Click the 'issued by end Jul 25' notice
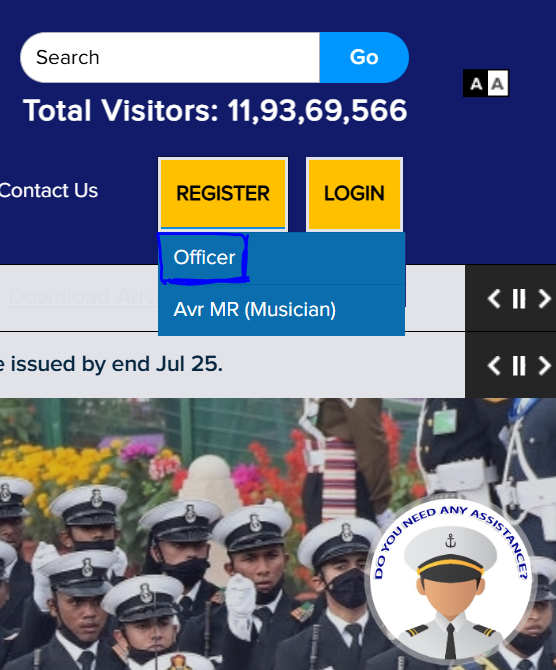556x670 pixels. click(x=111, y=364)
